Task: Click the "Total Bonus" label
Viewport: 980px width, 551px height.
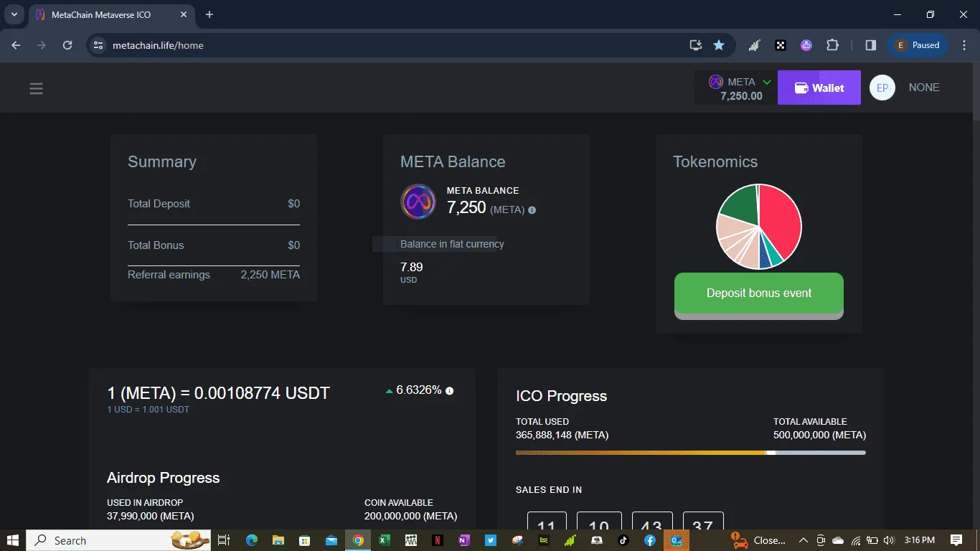Action: (156, 245)
